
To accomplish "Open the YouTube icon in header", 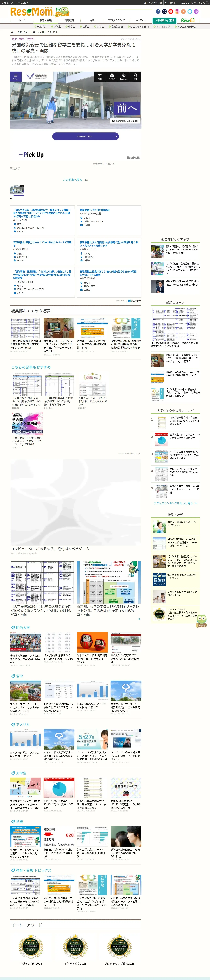I will (x=171, y=11).
